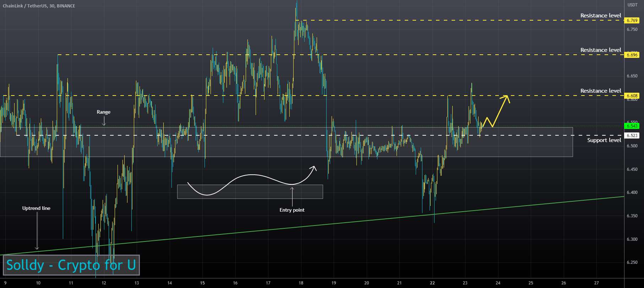Click date 23 on time axis
This screenshot has height=288, width=644.
(465, 283)
